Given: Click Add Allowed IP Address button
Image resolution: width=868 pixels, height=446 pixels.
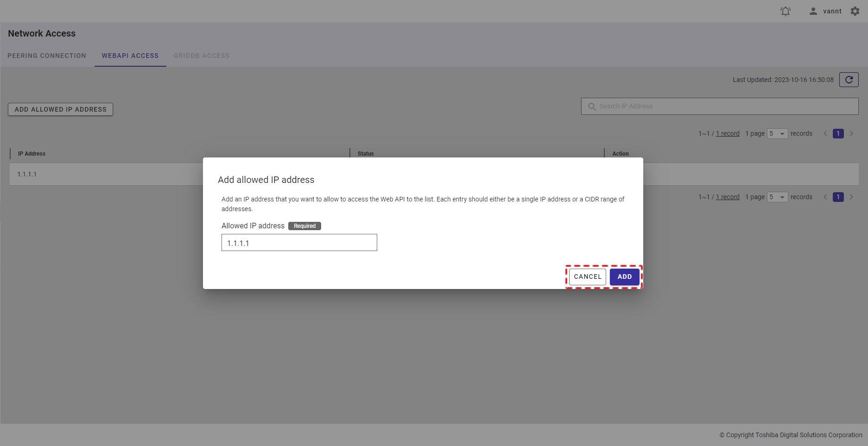Looking at the screenshot, I should 60,109.
